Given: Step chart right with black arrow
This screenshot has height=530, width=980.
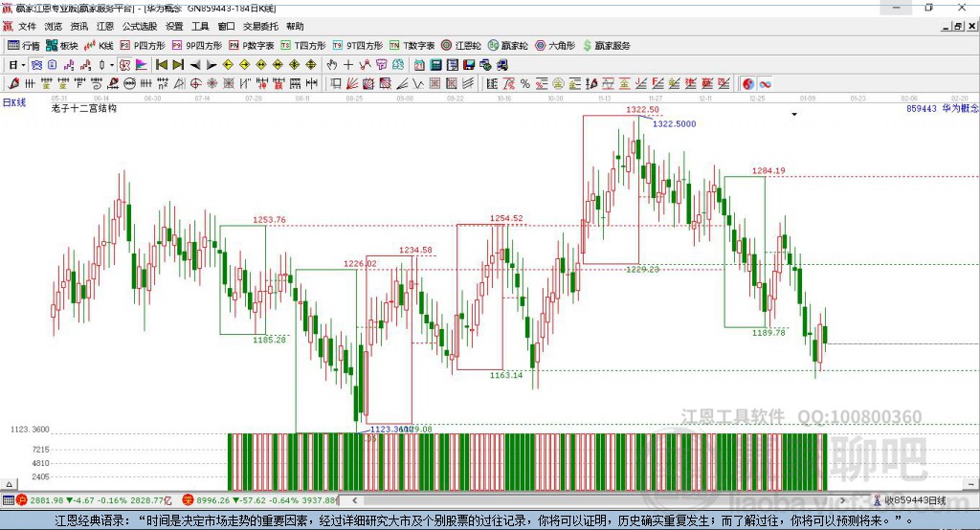Looking at the screenshot, I should pyautogui.click(x=212, y=65).
